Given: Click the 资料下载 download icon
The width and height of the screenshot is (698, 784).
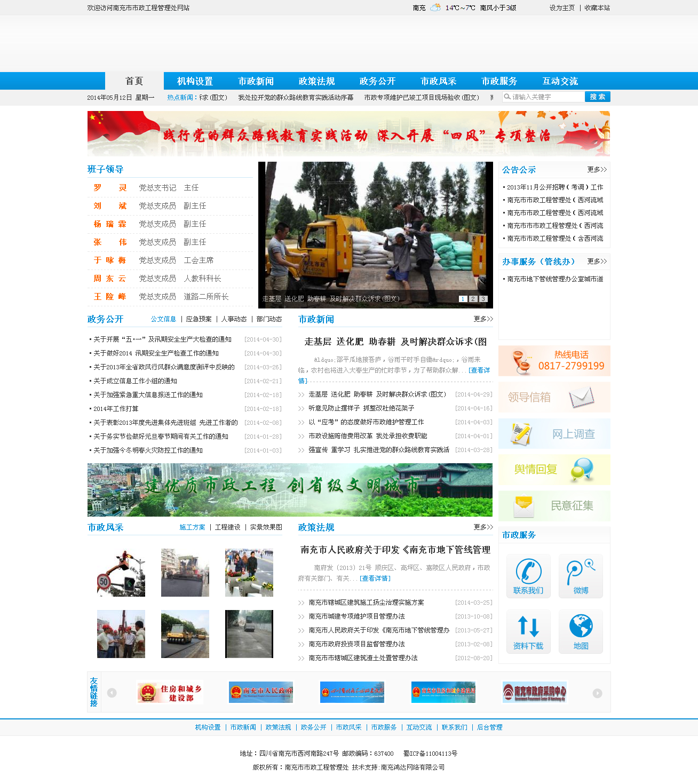Looking at the screenshot, I should point(528,631).
